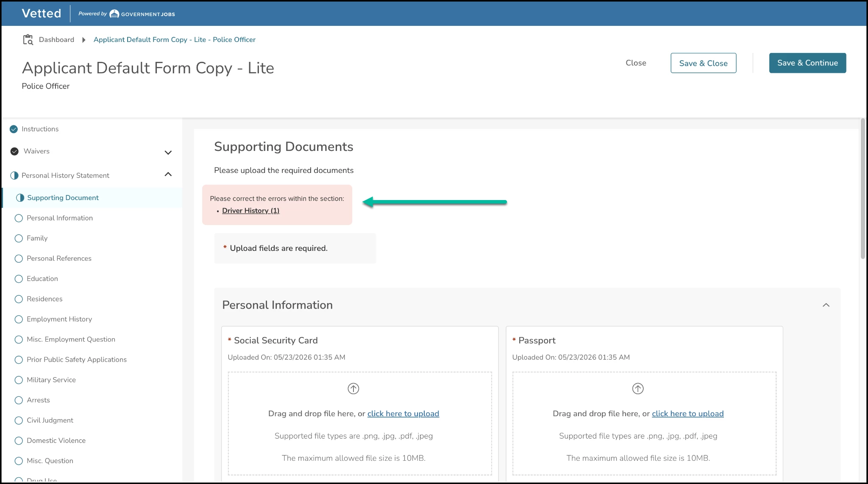The height and width of the screenshot is (484, 868).
Task: Expand the Waivers section chevron
Action: coord(168,153)
